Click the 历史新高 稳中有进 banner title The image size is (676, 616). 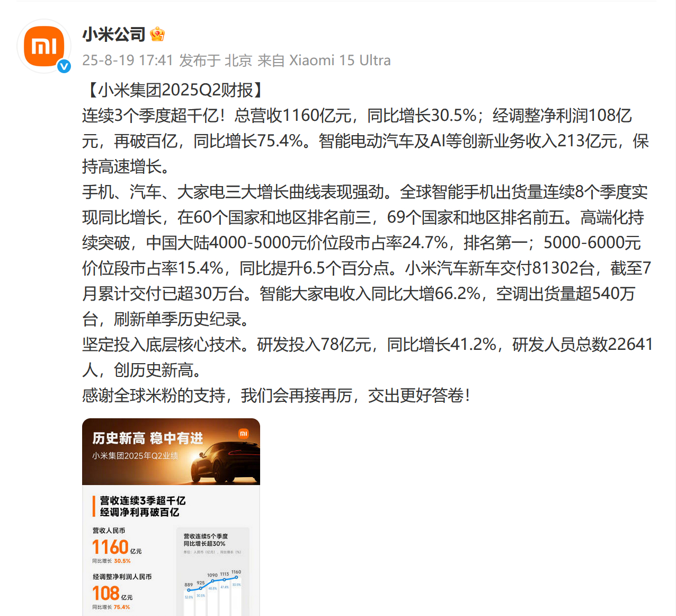coord(148,438)
